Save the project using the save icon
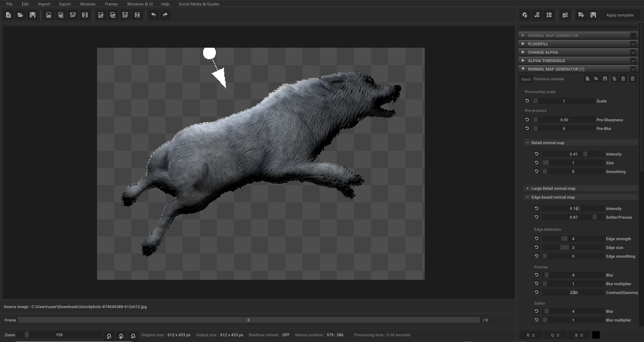 32,15
